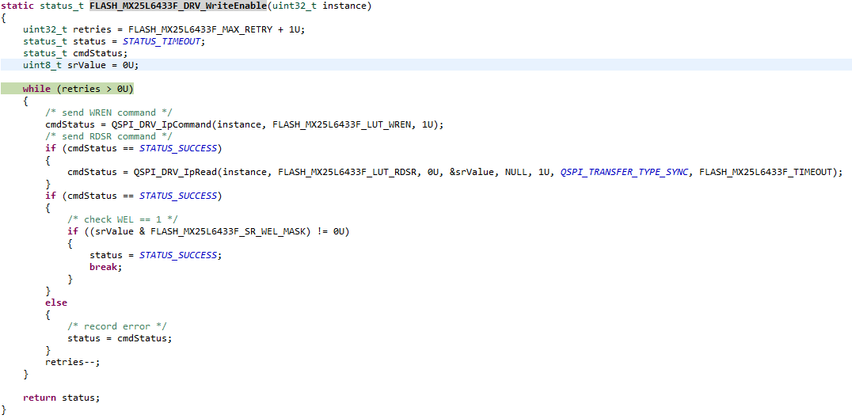Click the 'uint32_t instance' parameter text
This screenshot has height=419, width=852.
pyautogui.click(x=318, y=6)
